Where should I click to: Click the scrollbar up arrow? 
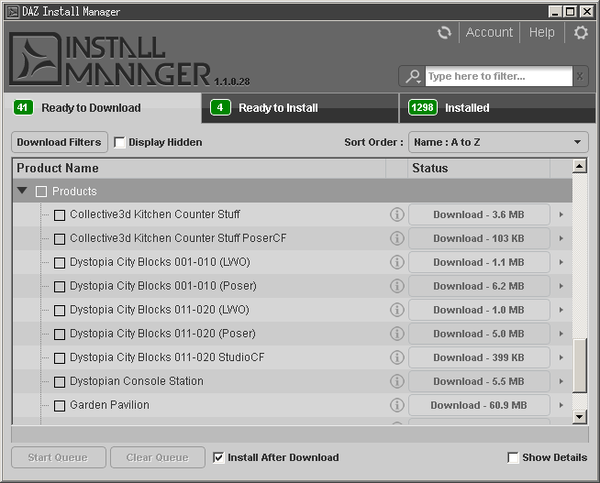(x=580, y=166)
